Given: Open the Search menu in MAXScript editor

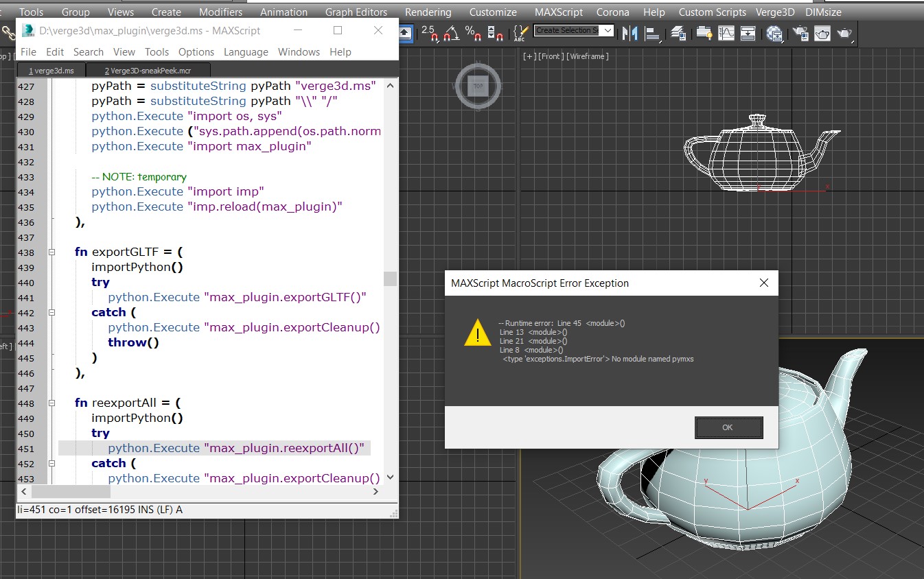Looking at the screenshot, I should click(89, 52).
